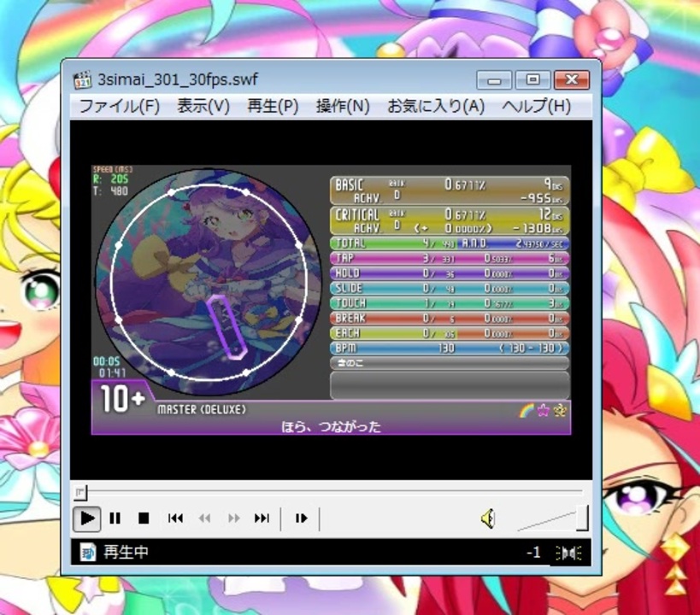This screenshot has height=615, width=700.
Task: Click the MASTER (DELUXE) label
Action: [202, 410]
